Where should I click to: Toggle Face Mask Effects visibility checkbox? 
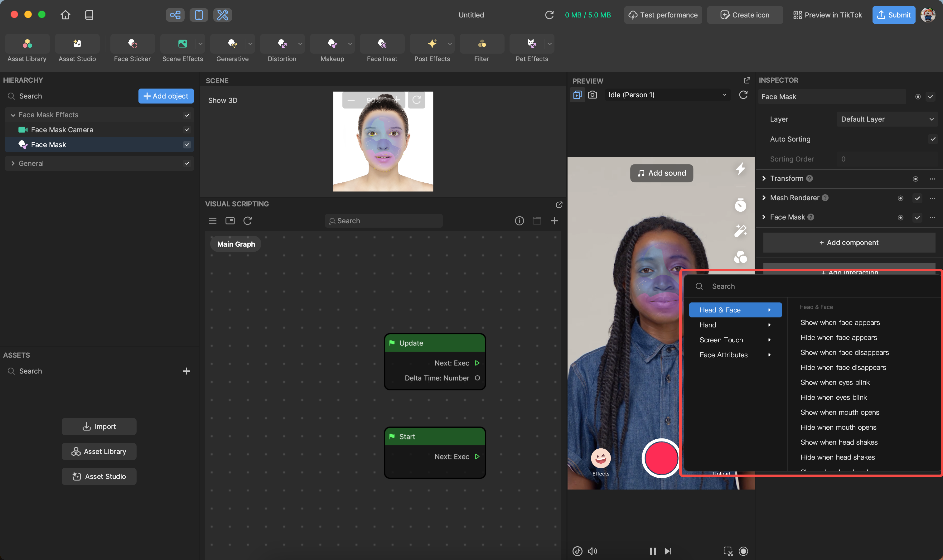pos(187,115)
